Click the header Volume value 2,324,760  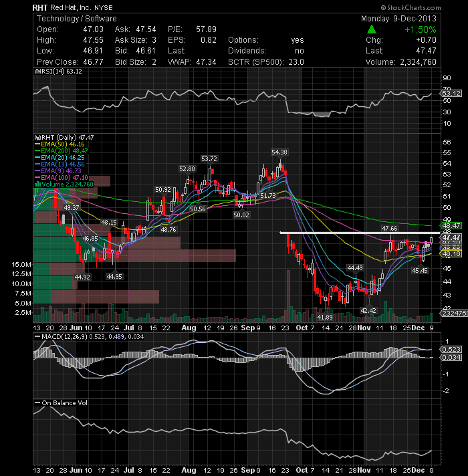(418, 62)
